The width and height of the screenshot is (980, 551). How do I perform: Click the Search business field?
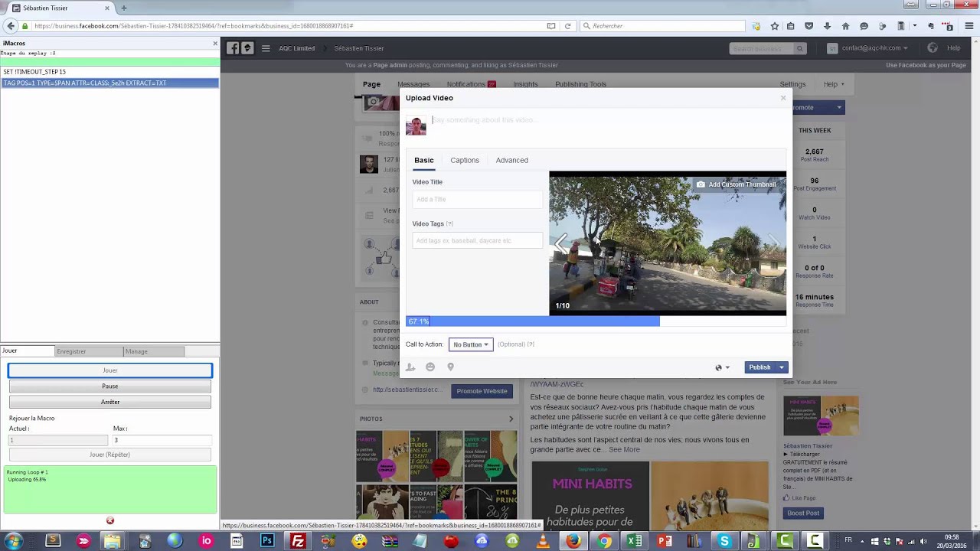(762, 49)
